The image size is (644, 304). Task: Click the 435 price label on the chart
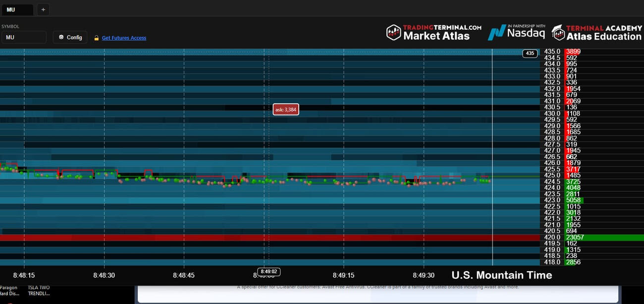tap(530, 53)
